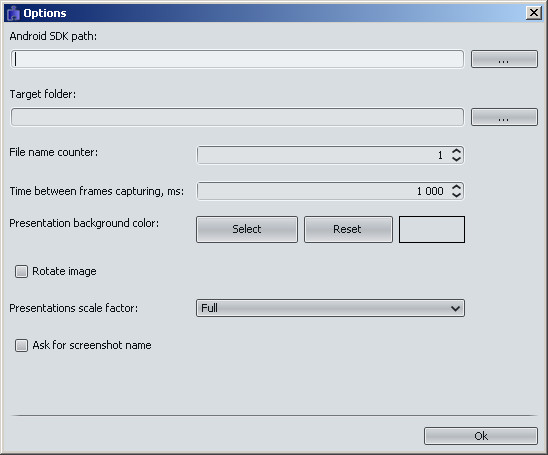The width and height of the screenshot is (548, 455).
Task: Browse for Target folder
Action: 504,117
